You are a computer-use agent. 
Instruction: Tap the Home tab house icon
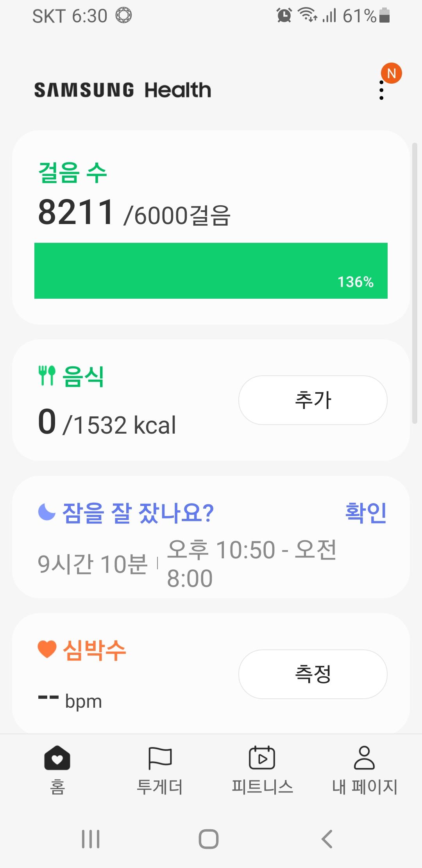click(x=57, y=758)
